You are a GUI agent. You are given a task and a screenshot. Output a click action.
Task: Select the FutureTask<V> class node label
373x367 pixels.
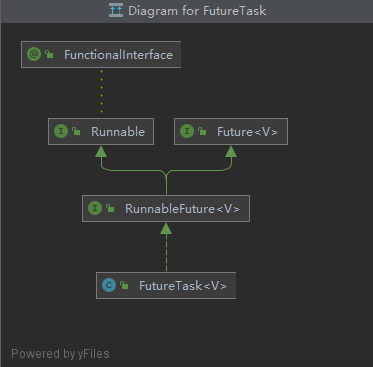pyautogui.click(x=183, y=286)
